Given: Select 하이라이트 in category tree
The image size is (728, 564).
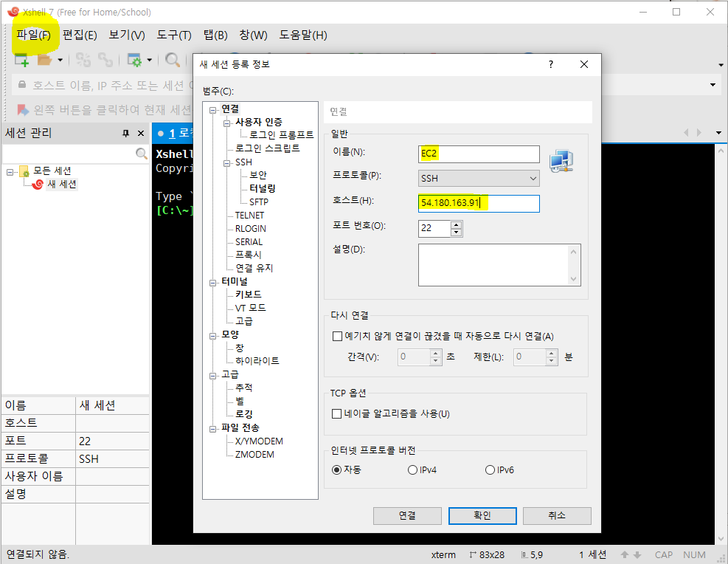Looking at the screenshot, I should [257, 360].
